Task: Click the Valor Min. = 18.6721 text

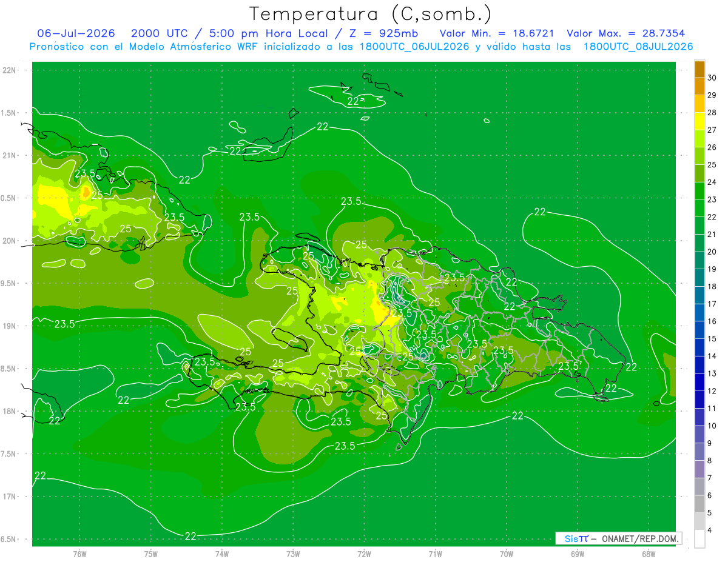Action: pos(497,33)
